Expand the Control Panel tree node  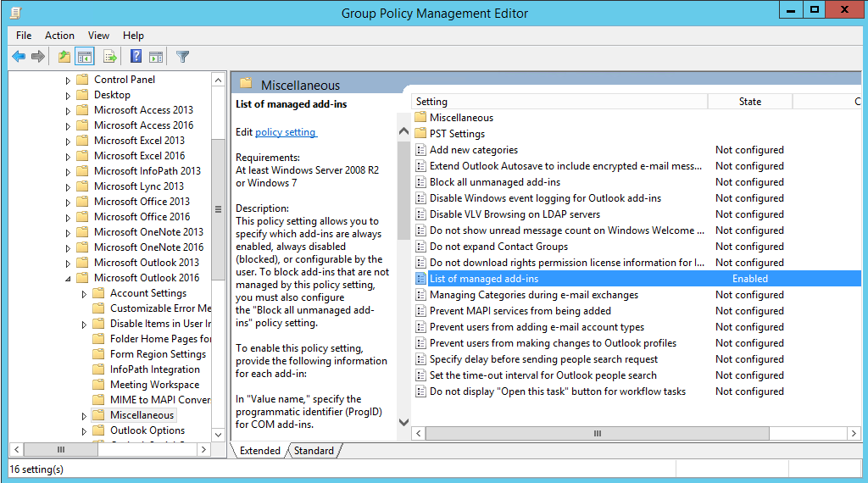click(x=68, y=80)
